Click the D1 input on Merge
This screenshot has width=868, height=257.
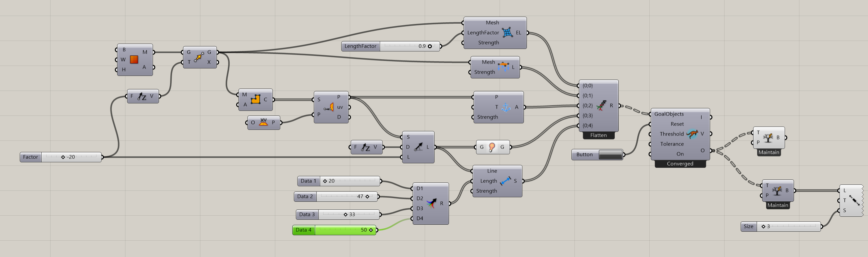click(419, 189)
